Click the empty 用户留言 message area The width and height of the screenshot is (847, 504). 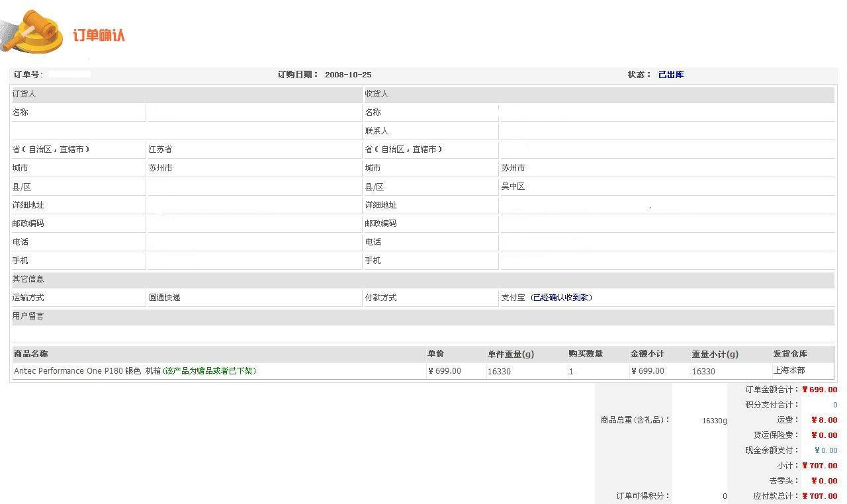(x=422, y=333)
